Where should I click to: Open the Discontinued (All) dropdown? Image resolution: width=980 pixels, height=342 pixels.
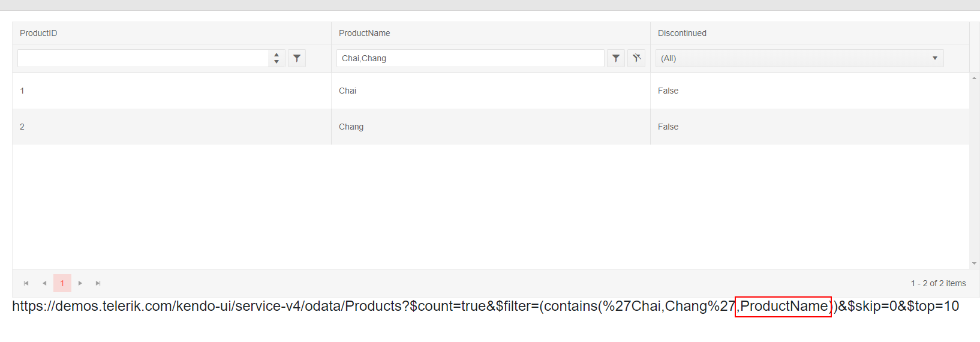(x=799, y=58)
